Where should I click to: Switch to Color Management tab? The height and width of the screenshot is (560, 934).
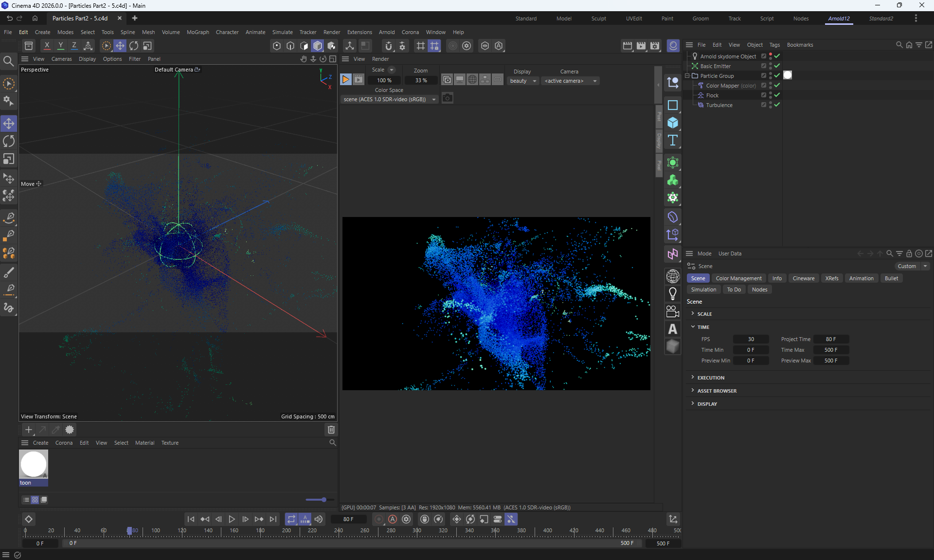coord(738,278)
